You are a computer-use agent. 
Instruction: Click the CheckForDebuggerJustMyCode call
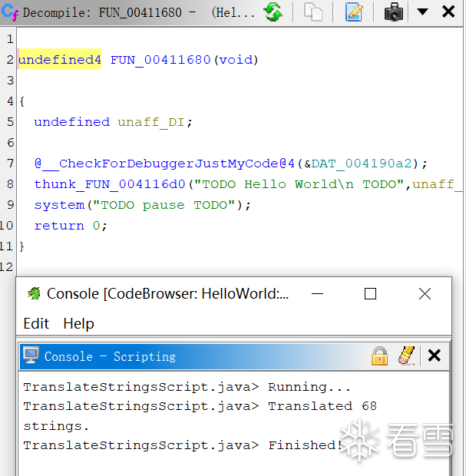tap(165, 164)
